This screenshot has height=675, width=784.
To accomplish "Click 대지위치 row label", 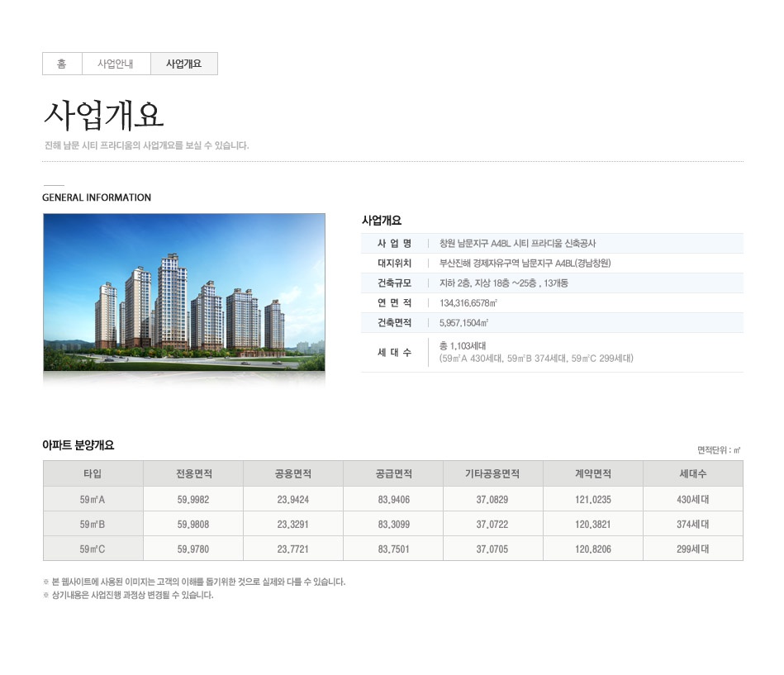I will point(394,263).
